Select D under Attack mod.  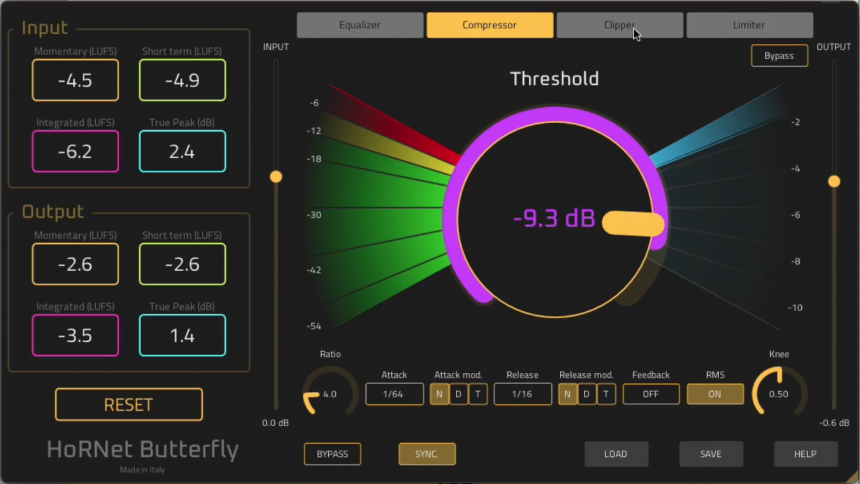point(459,394)
